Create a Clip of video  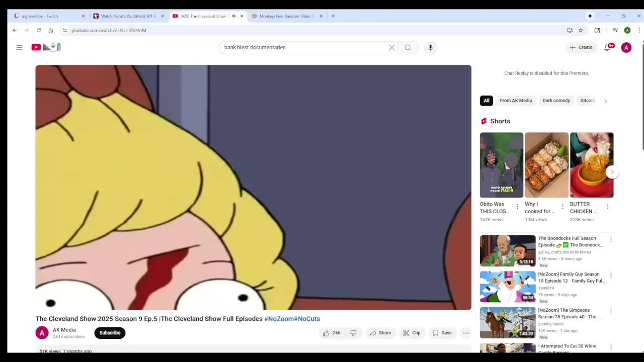412,333
